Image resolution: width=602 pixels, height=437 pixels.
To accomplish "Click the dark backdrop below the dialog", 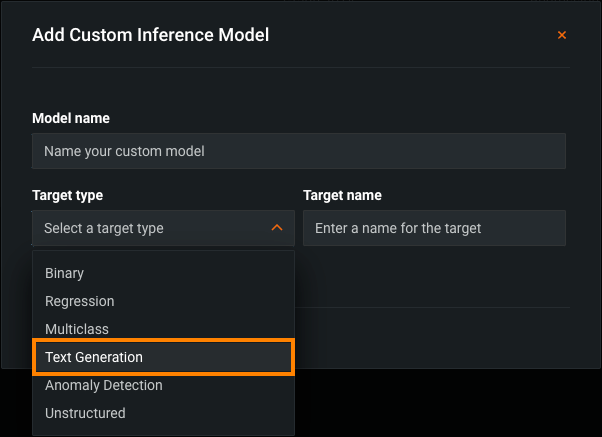I will pos(450,405).
